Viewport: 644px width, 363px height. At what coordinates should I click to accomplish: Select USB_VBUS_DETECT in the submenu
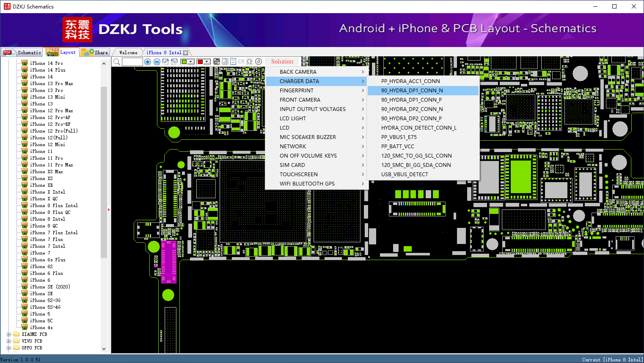pyautogui.click(x=423, y=175)
